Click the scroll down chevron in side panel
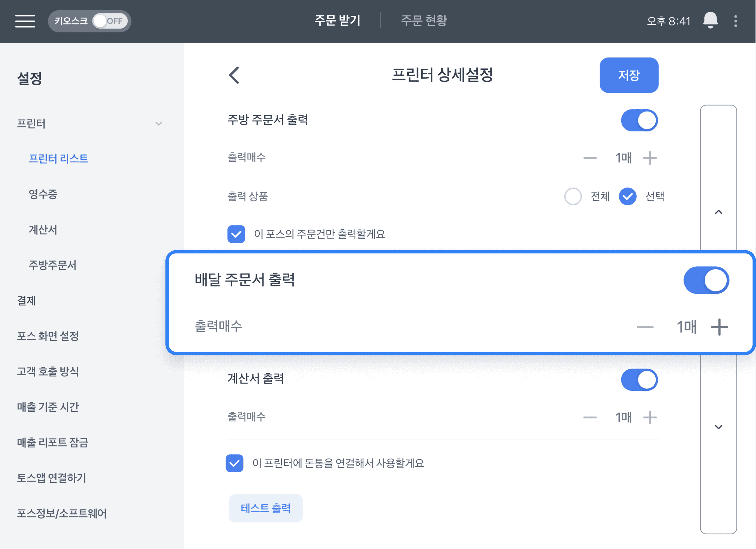This screenshot has height=549, width=756. (718, 427)
